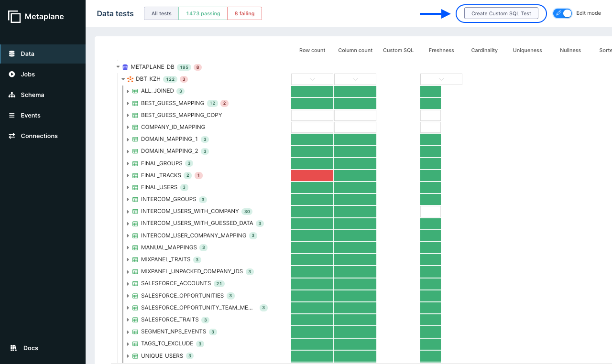The height and width of the screenshot is (364, 612).
Task: Click the green Freshness cell for FINAL_GROUPS
Action: (x=430, y=163)
